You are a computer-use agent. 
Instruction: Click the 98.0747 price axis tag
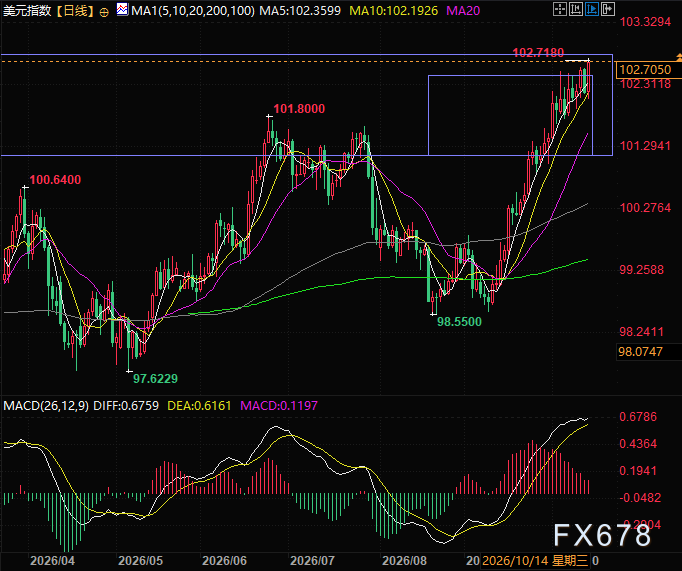tap(648, 351)
